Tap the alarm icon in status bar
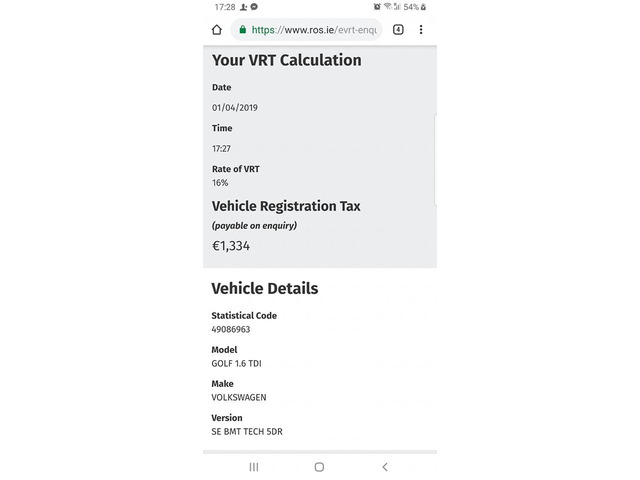The image size is (640, 480). 375,7
